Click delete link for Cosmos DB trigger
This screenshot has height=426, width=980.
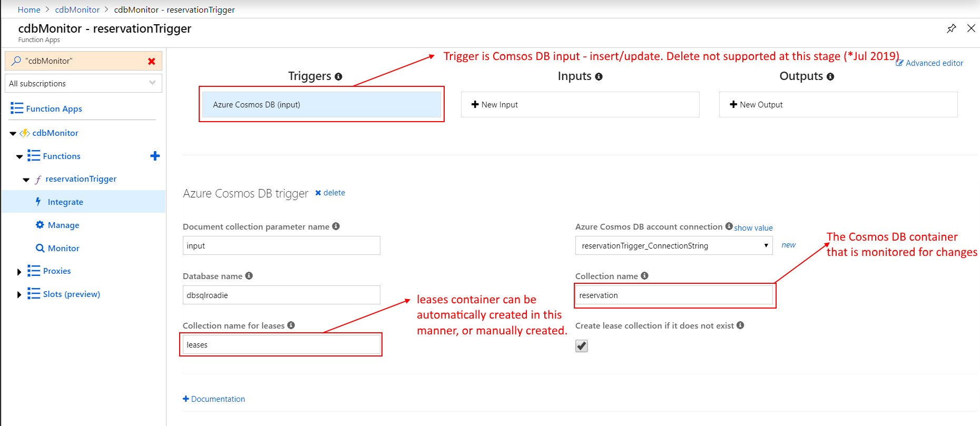coord(330,193)
